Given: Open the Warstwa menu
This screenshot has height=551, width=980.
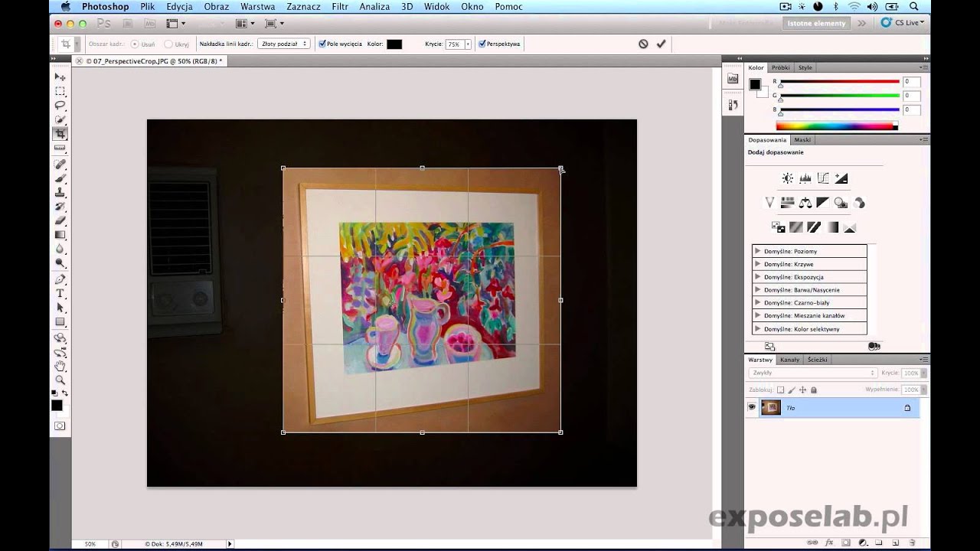Looking at the screenshot, I should (x=257, y=6).
